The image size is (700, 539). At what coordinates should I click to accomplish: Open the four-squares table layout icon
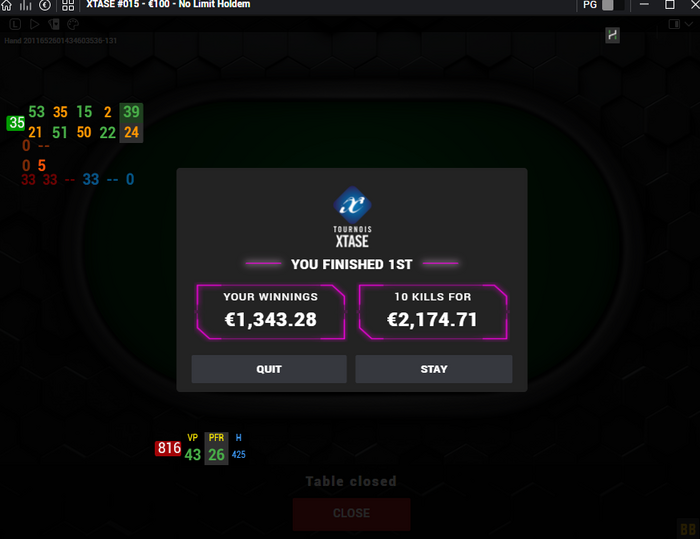point(68,5)
